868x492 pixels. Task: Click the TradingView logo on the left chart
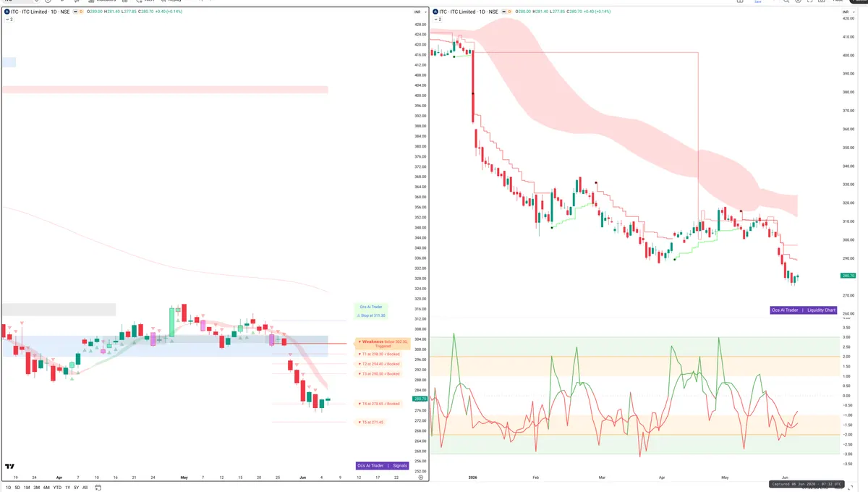point(10,467)
